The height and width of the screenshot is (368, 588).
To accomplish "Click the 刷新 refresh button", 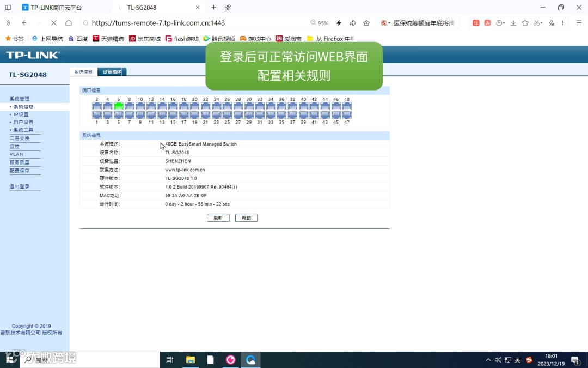I will [218, 218].
